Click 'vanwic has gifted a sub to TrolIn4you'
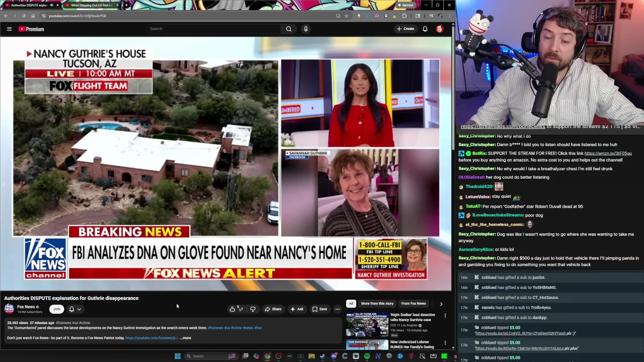644x362 pixels. [516, 308]
